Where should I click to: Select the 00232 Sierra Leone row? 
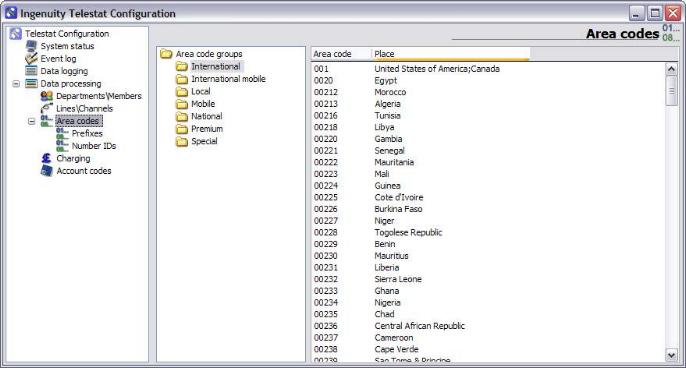click(x=488, y=279)
